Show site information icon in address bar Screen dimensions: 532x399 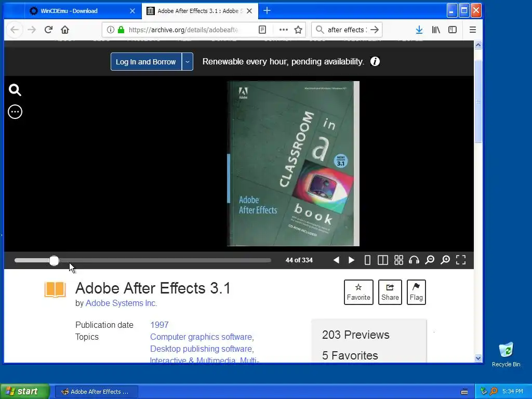tap(111, 30)
